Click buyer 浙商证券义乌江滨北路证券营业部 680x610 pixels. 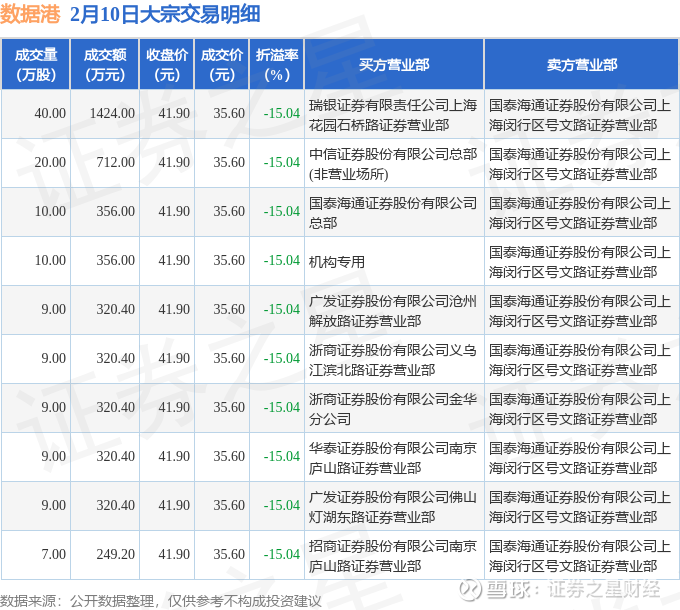(393, 360)
